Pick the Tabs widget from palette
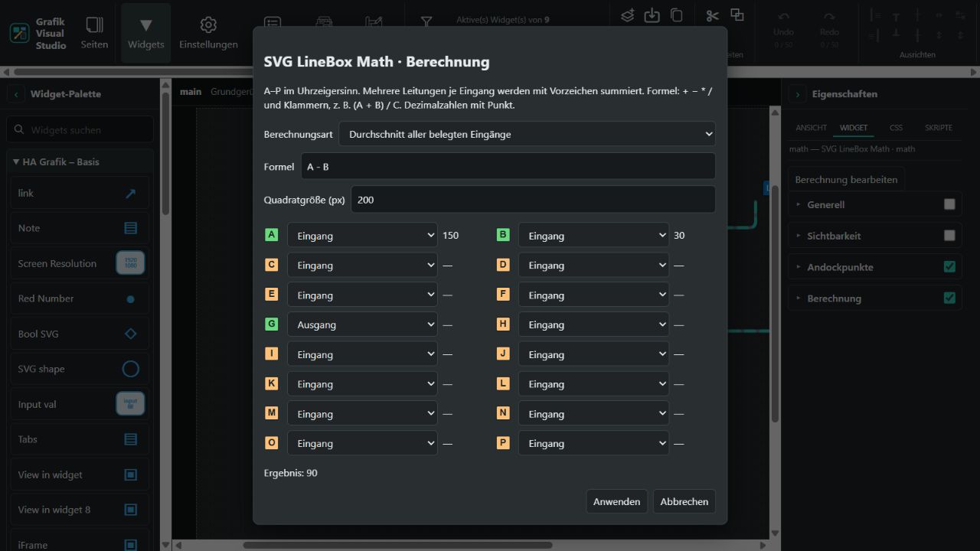The width and height of the screenshot is (980, 551). coord(80,439)
